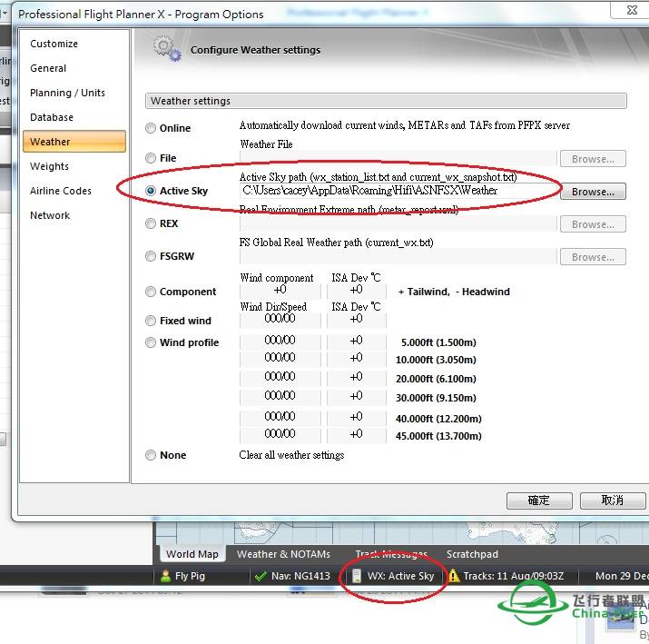Screen dimensions: 649x644
Task: Select the None radio button
Action: pyautogui.click(x=151, y=455)
